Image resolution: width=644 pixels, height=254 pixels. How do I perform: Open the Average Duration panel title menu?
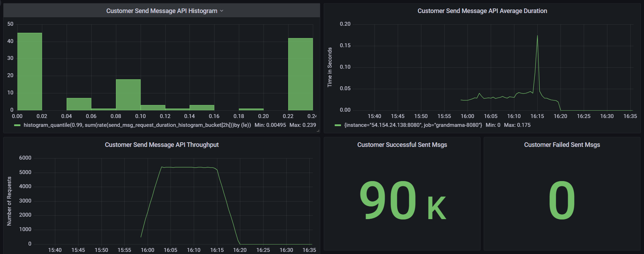tap(482, 11)
